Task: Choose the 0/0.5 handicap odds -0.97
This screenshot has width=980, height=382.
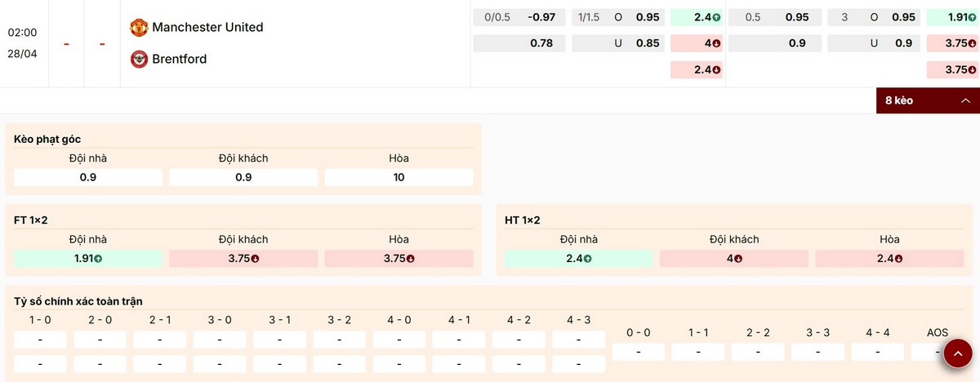Action: coord(519,17)
